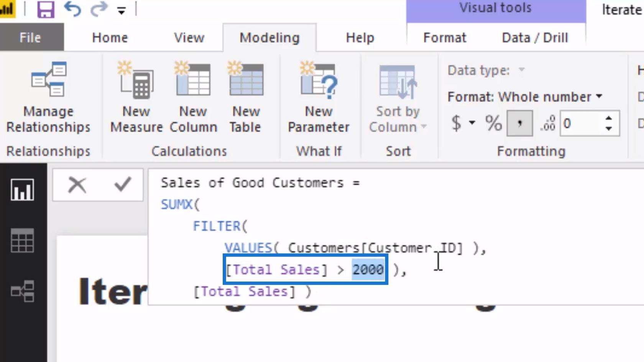Apply currency format with dollar icon
Image resolution: width=644 pixels, height=362 pixels.
point(456,123)
